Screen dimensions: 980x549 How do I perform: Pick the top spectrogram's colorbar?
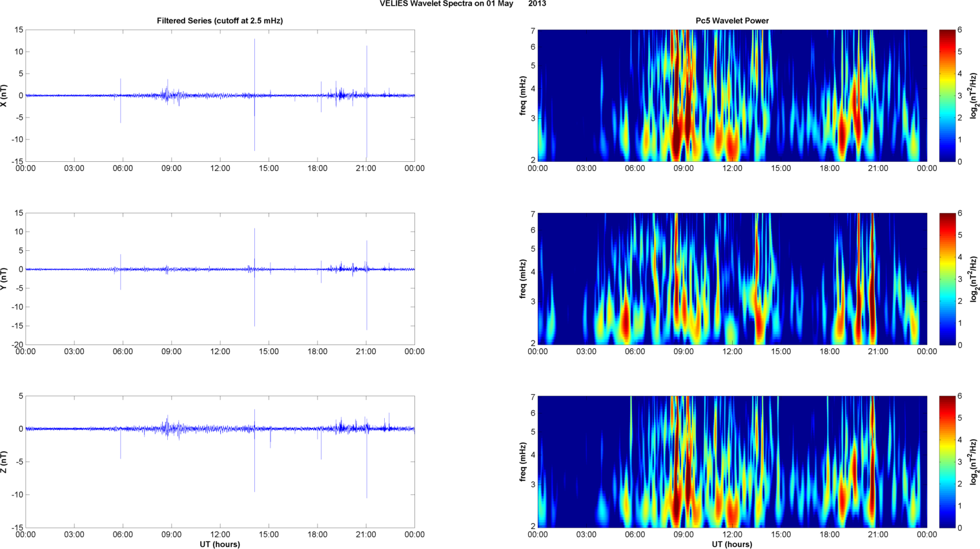pos(947,95)
